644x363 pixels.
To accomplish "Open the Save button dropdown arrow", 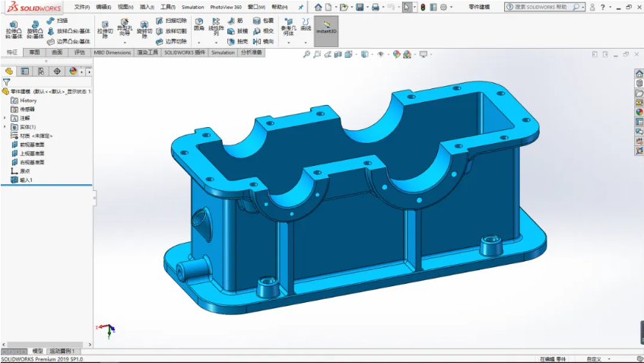I will pos(366,7).
